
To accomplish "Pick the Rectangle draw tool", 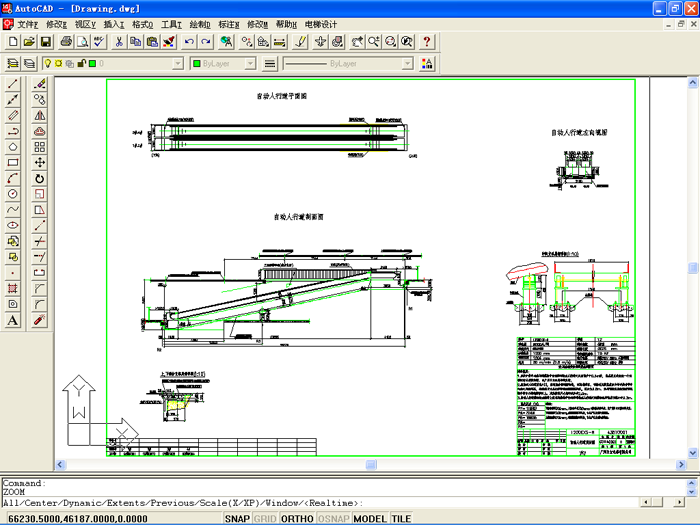I will coord(13,162).
